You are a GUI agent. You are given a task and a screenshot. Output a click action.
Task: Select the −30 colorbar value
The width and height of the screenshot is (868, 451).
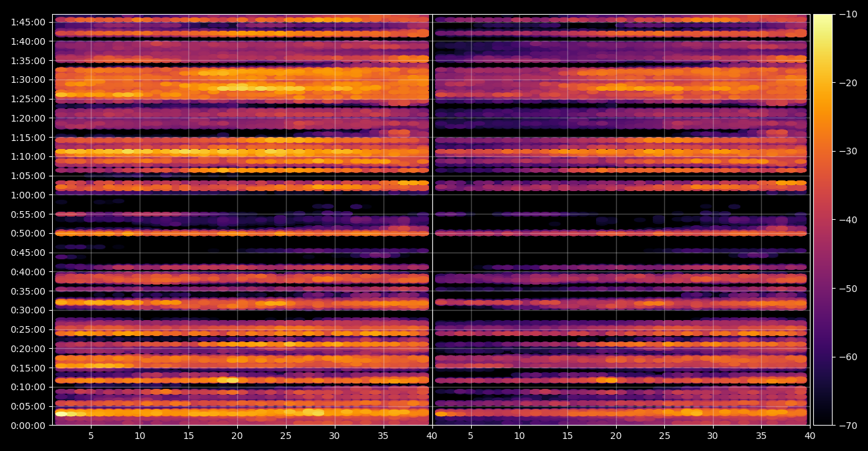coord(849,151)
